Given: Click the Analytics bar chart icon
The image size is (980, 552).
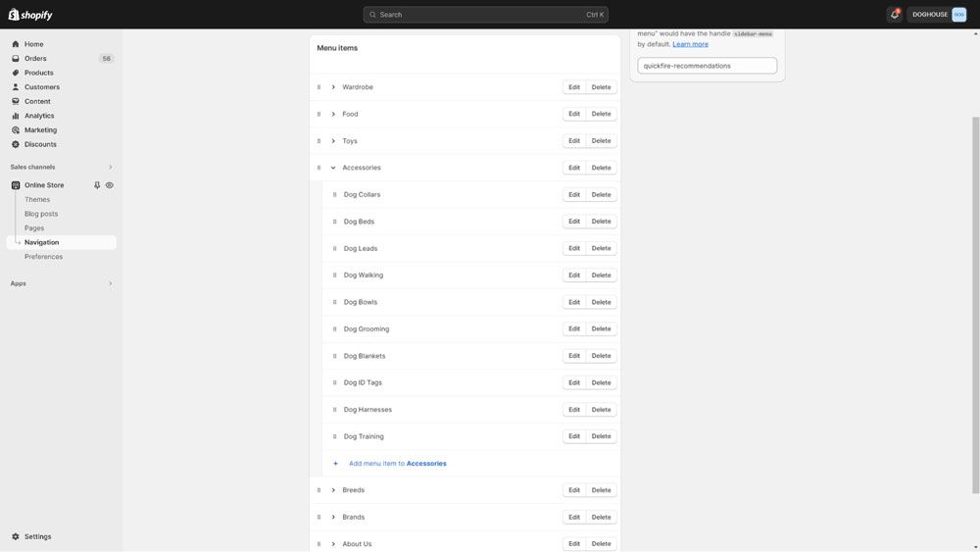Looking at the screenshot, I should point(16,116).
